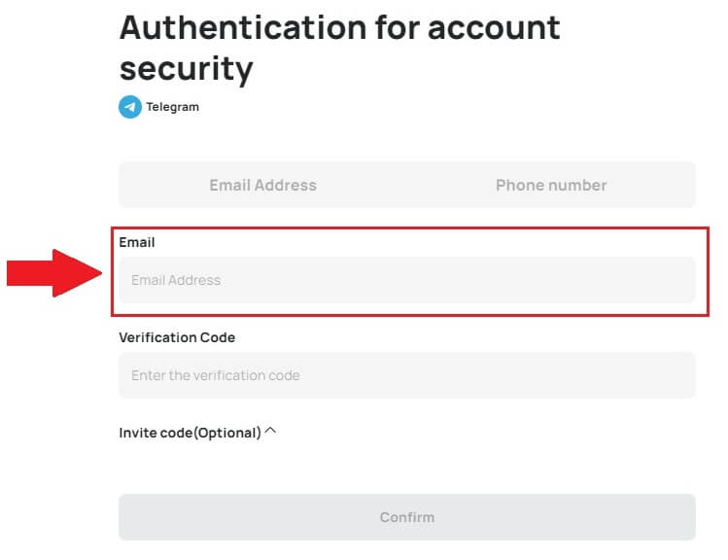Screen dimensions: 728x560
Task: Switch to the Email Address tab
Action: [x=262, y=185]
